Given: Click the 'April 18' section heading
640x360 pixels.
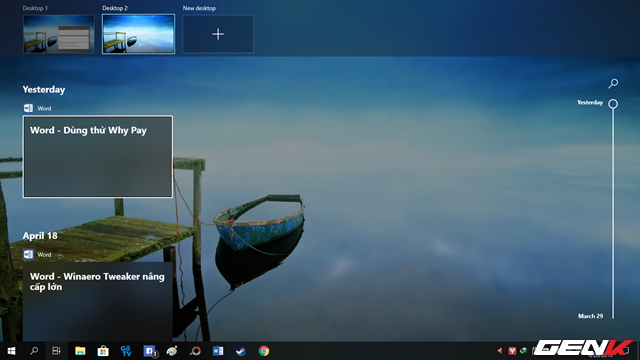Looking at the screenshot, I should (40, 236).
